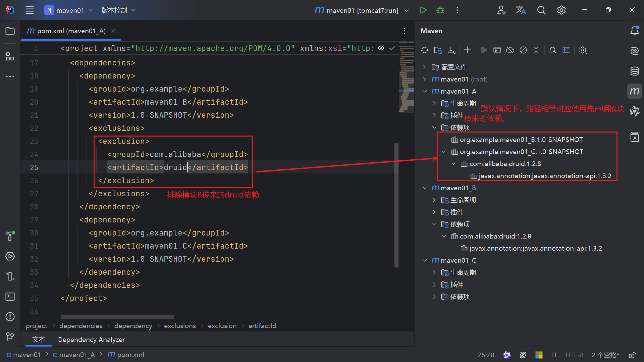This screenshot has width=644, height=362.
Task: Click the 25:28 caret position indicator
Action: (x=486, y=355)
